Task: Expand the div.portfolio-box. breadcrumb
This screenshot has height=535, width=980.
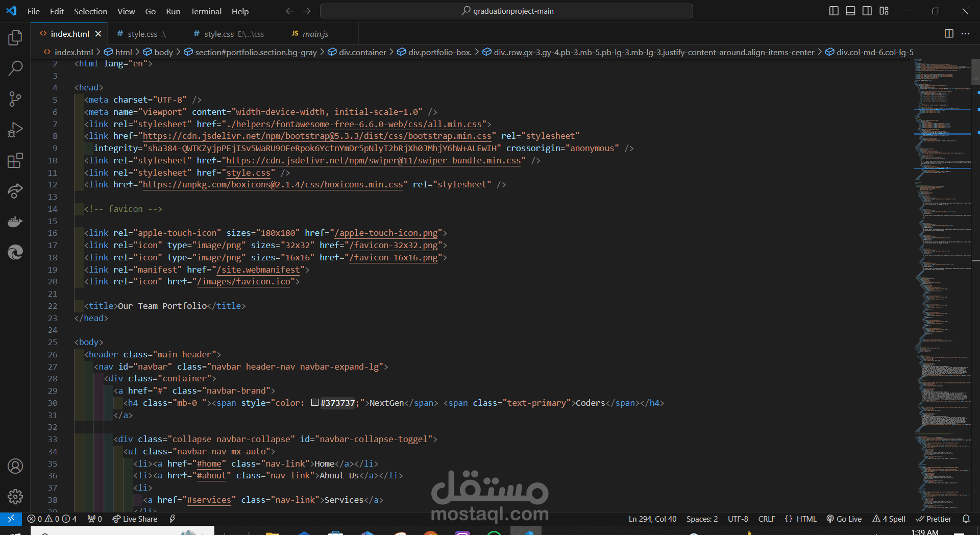Action: click(x=434, y=52)
